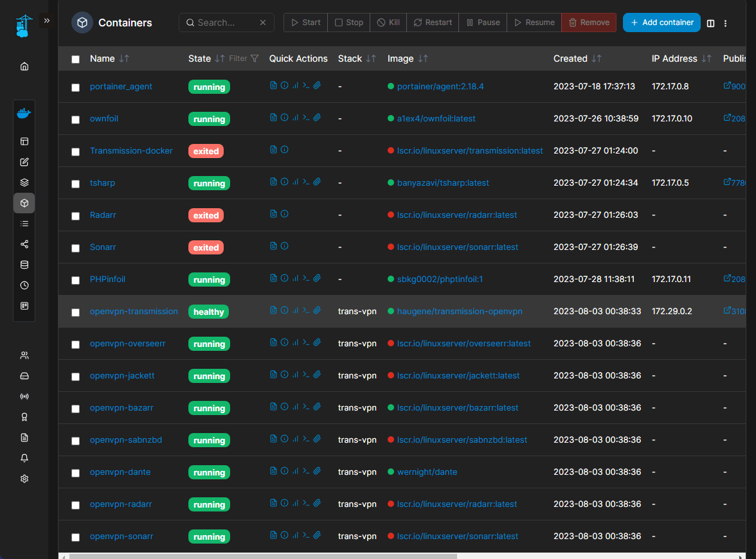The height and width of the screenshot is (559, 756).
Task: Open the Dashboard layout icon in the sidebar
Action: (x=24, y=141)
